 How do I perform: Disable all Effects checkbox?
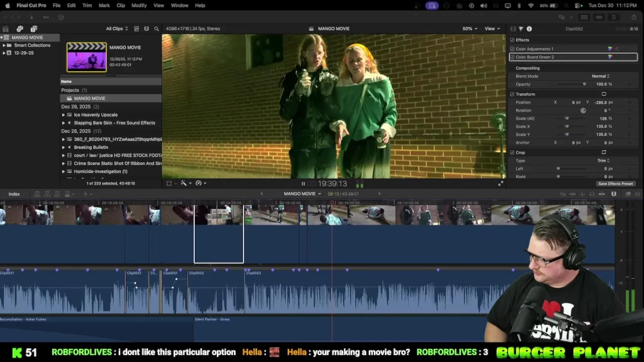512,40
